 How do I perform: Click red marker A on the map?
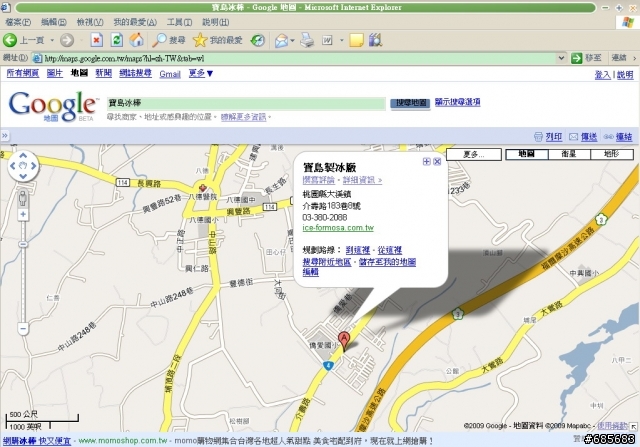pos(344,342)
